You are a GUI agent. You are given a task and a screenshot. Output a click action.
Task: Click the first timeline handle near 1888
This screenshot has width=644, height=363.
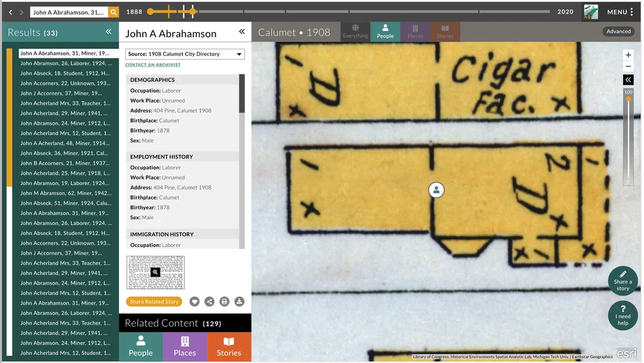click(x=150, y=11)
